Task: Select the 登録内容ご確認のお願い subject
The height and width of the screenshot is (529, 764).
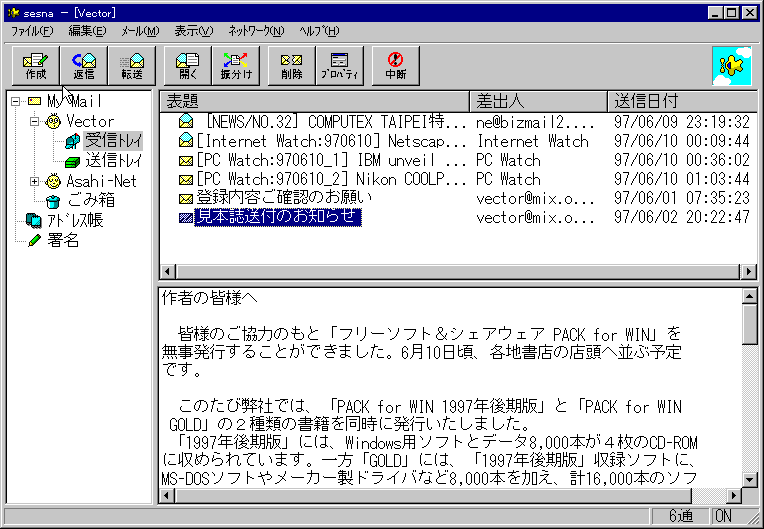Action: (284, 198)
